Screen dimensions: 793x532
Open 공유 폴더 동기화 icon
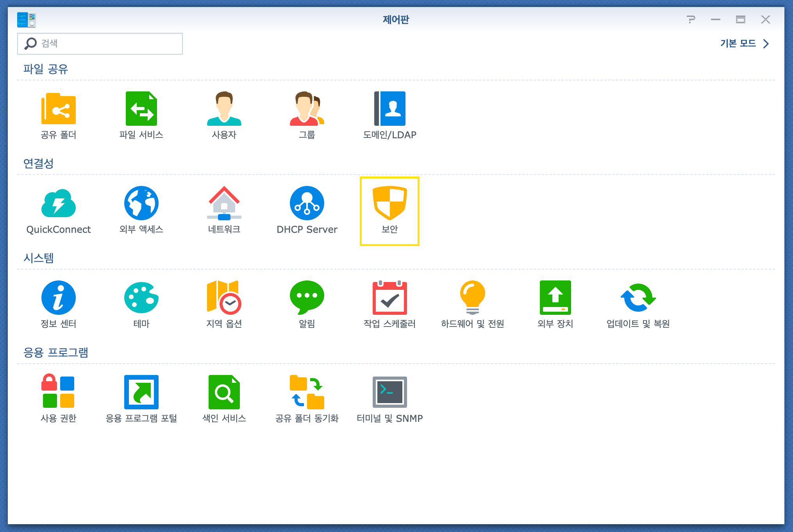307,393
